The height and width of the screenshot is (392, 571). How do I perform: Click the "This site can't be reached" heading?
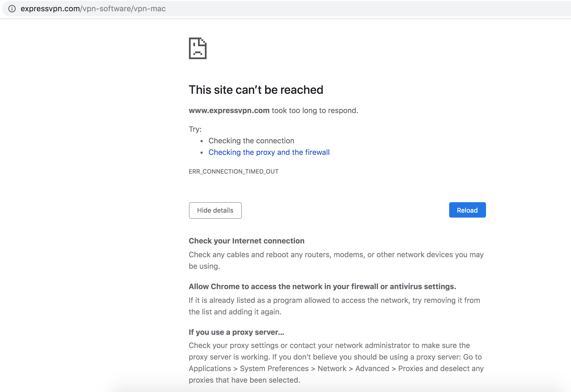click(256, 90)
